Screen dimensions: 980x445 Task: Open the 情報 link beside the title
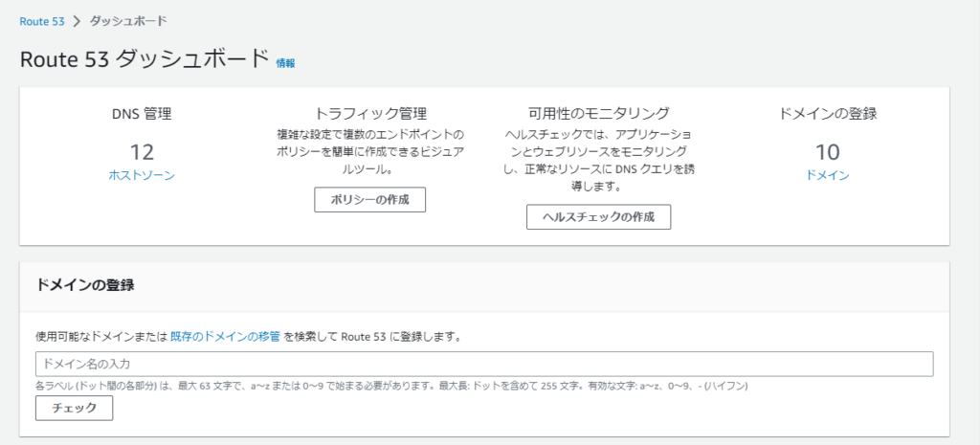pyautogui.click(x=285, y=63)
